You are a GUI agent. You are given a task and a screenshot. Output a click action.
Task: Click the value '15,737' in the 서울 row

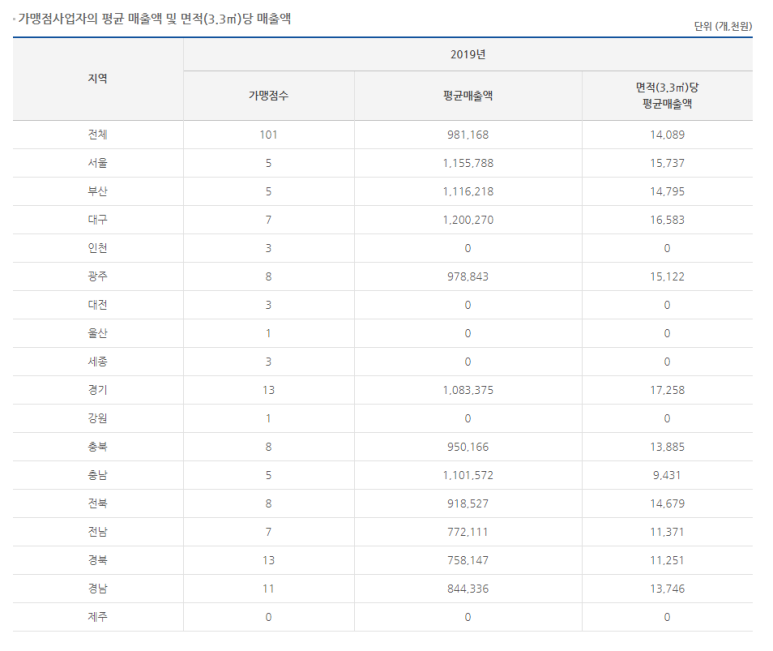(667, 163)
